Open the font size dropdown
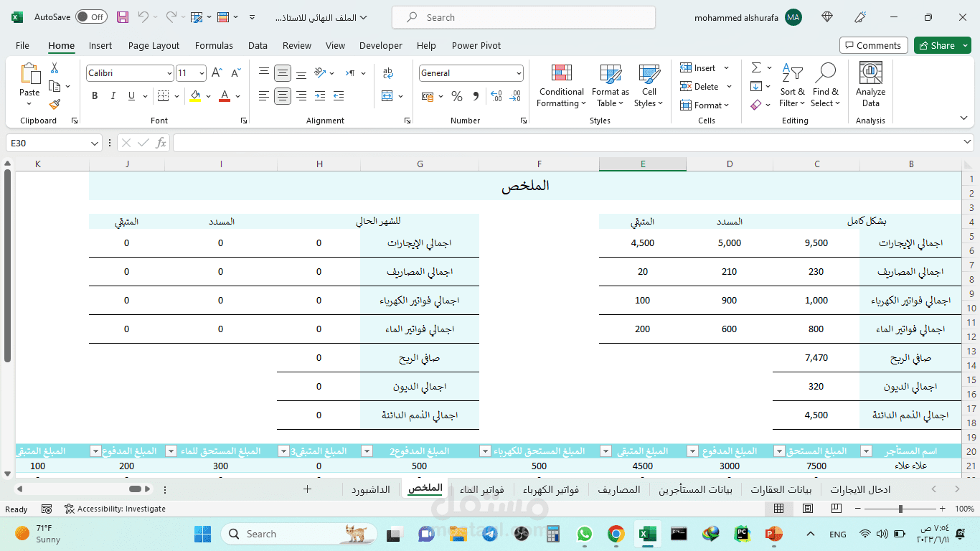The width and height of the screenshot is (980, 551). click(x=202, y=73)
